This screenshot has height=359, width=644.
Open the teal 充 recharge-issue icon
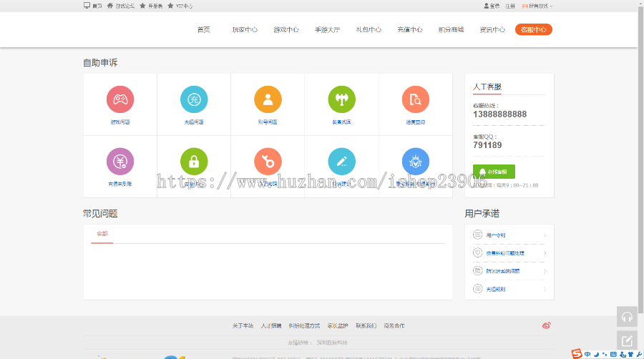coord(194,99)
